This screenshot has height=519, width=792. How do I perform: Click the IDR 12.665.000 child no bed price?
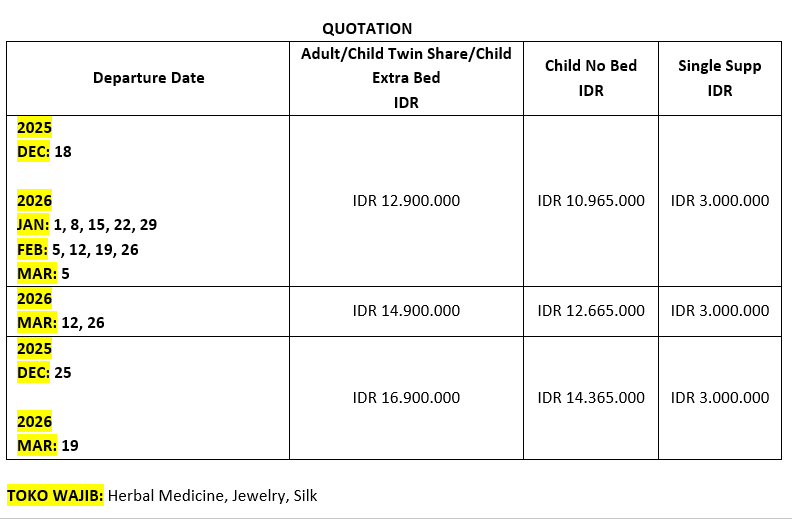point(591,311)
